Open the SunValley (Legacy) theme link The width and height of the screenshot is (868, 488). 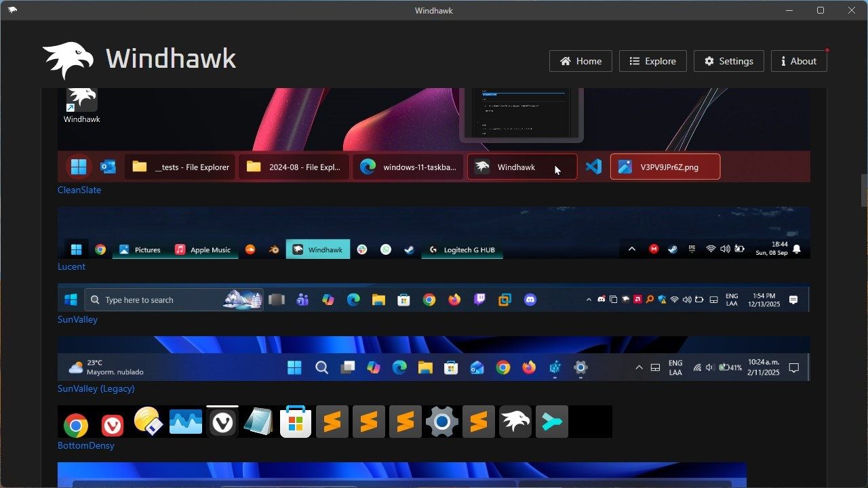(96, 388)
